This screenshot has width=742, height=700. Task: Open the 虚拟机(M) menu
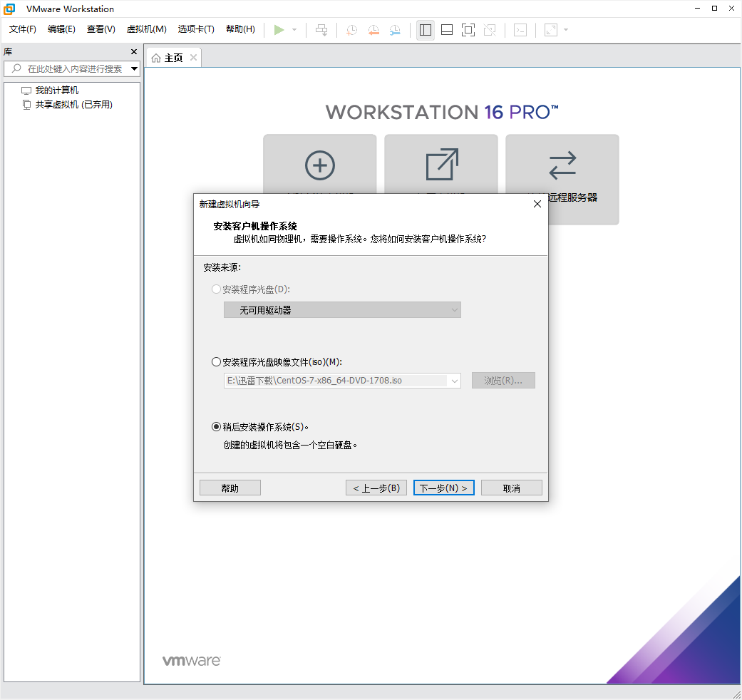coord(146,29)
